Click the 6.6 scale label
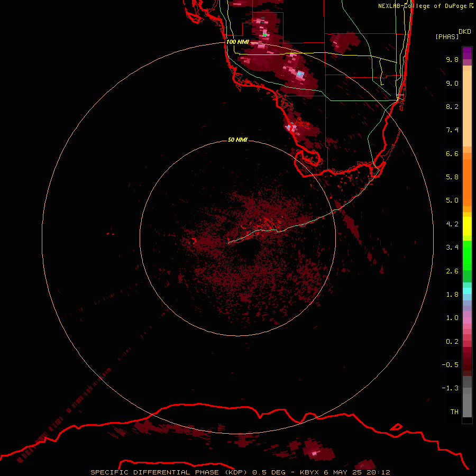 (x=452, y=153)
